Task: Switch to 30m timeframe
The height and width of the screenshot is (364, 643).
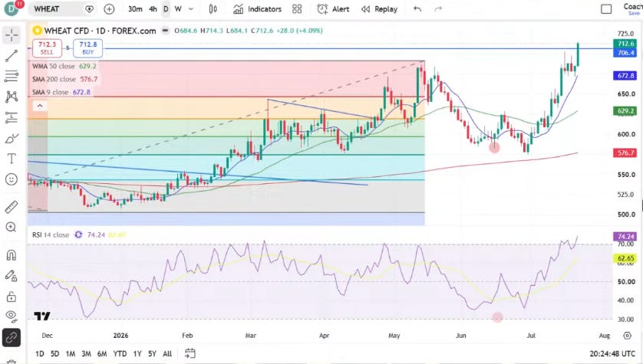Action: 135,9
